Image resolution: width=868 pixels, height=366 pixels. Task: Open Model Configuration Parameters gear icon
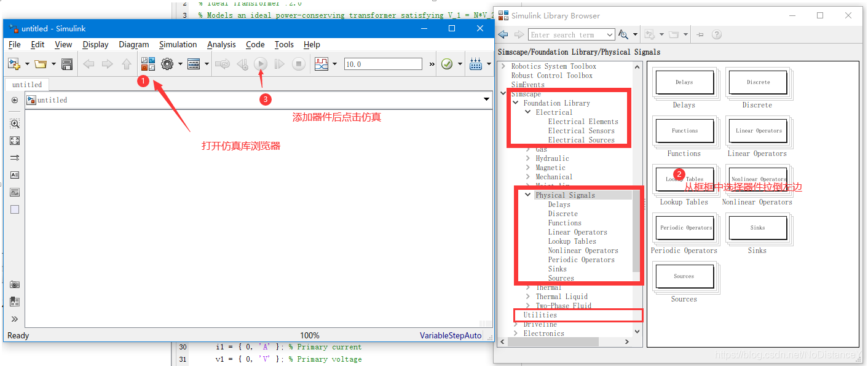coord(167,64)
